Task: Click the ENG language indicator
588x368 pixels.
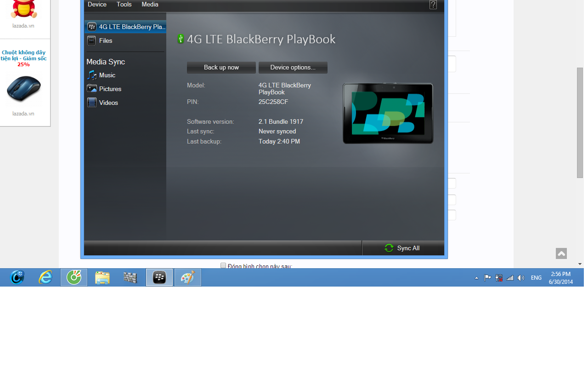Action: pyautogui.click(x=536, y=278)
